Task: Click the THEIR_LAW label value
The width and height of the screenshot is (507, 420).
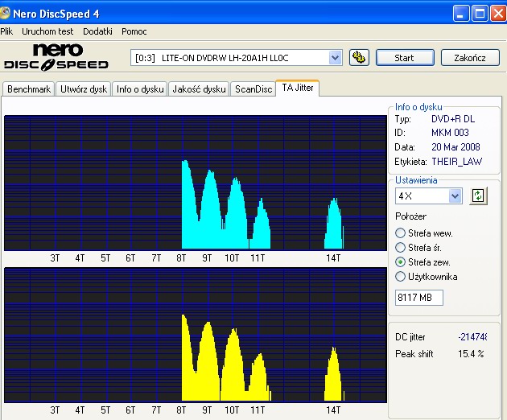Action: (x=457, y=162)
